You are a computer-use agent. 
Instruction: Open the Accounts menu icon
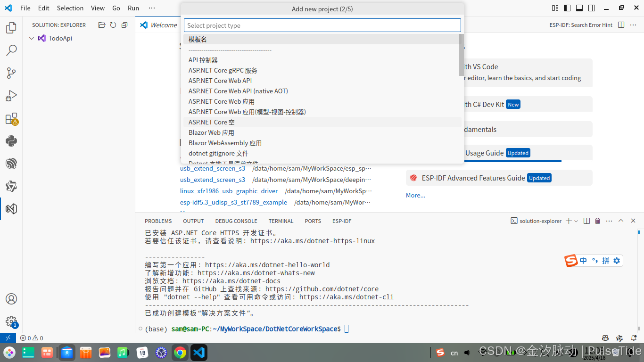pyautogui.click(x=11, y=299)
